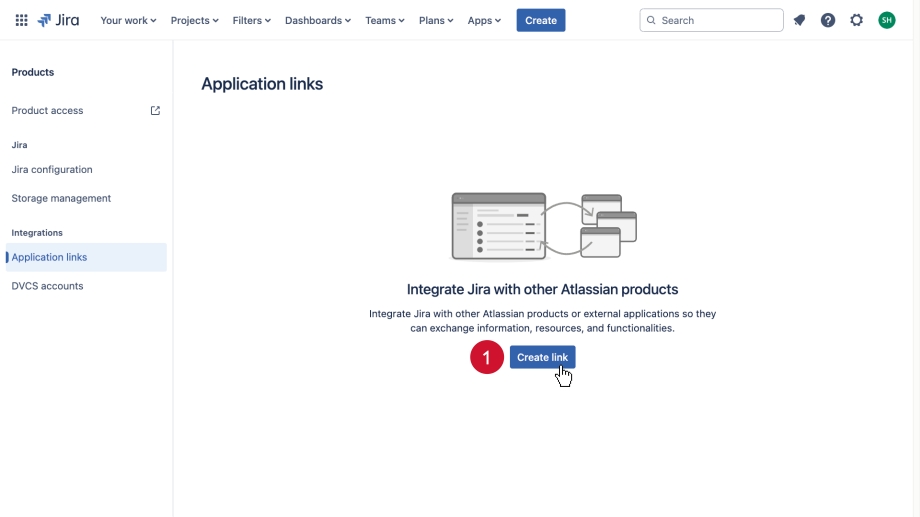The image size is (920, 517).
Task: Focus the Search input field
Action: tap(711, 20)
